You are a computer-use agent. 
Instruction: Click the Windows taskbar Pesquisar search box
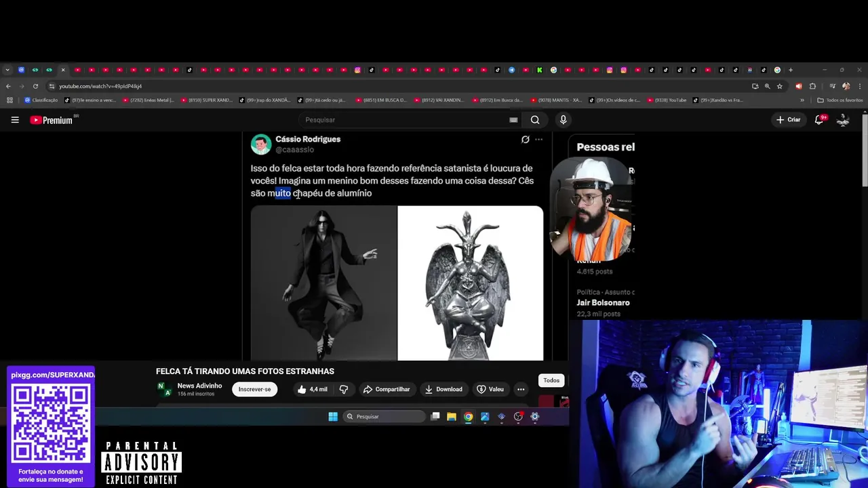(x=384, y=417)
